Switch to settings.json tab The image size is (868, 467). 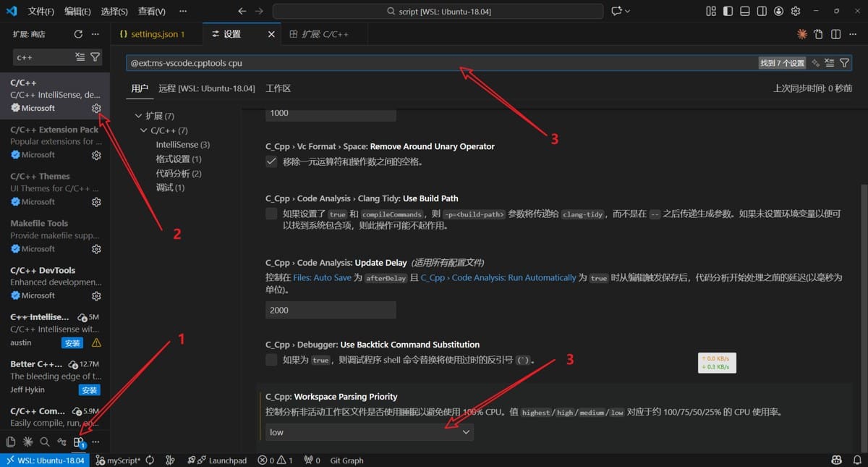point(156,34)
